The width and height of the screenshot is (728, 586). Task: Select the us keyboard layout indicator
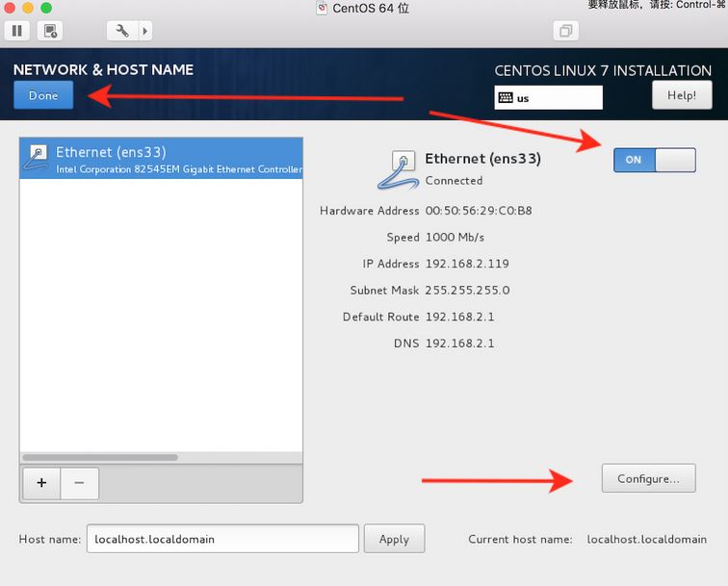coord(548,98)
